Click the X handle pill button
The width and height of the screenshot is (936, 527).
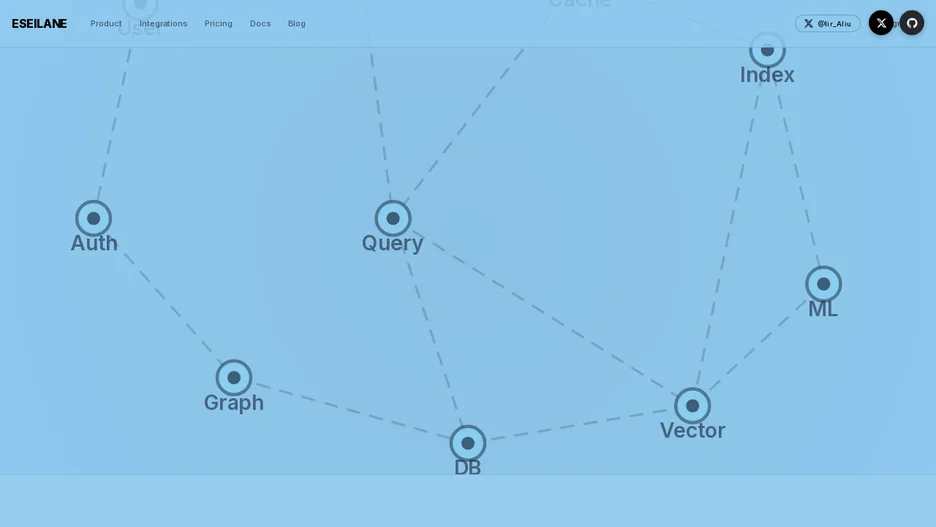[827, 23]
